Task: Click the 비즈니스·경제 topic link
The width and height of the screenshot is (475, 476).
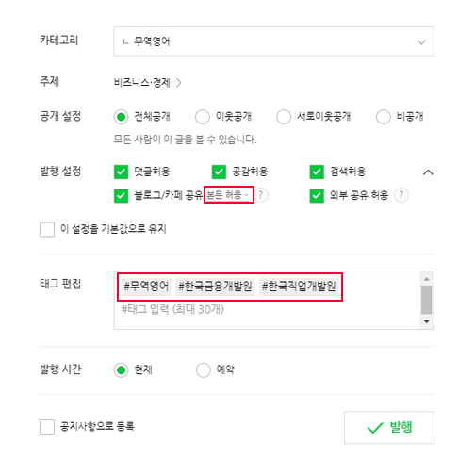Action: pos(142,83)
